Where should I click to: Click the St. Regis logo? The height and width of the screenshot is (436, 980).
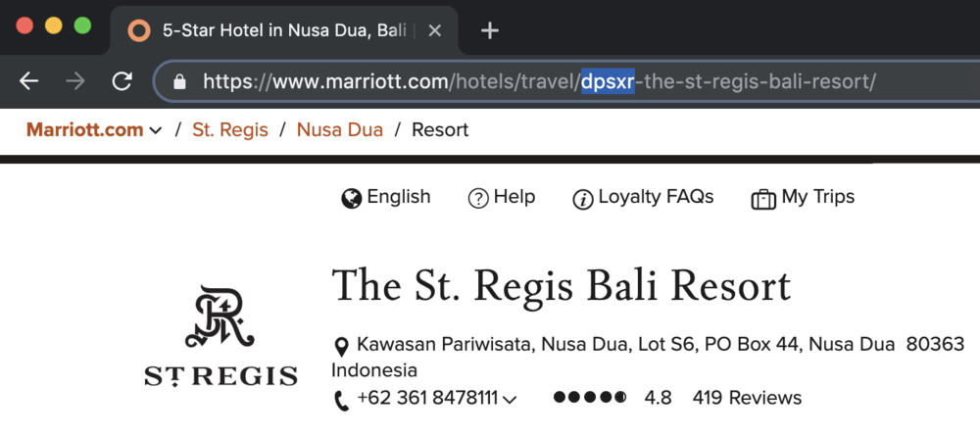click(220, 335)
